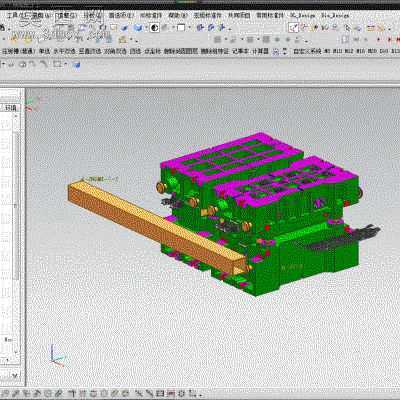
Task: Open the UG_Design menu
Action: coord(302,15)
